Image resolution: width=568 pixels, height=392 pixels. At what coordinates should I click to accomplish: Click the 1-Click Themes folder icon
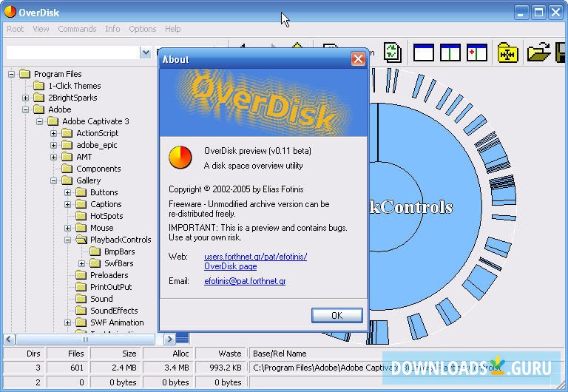[38, 86]
